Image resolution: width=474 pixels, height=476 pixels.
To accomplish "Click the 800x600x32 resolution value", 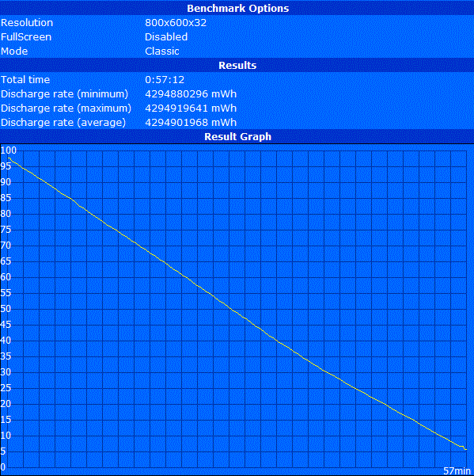I will coord(176,23).
